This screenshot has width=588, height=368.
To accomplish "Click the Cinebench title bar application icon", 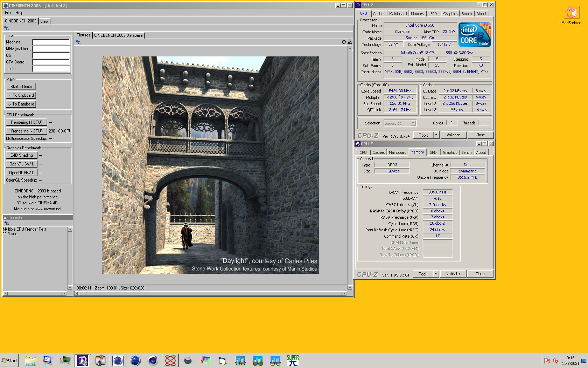I will click(x=5, y=6).
